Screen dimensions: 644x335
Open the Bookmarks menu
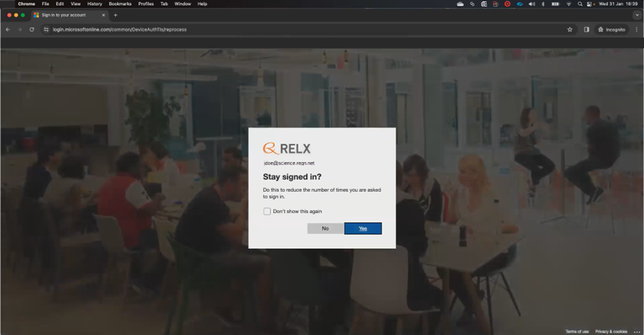pyautogui.click(x=120, y=3)
